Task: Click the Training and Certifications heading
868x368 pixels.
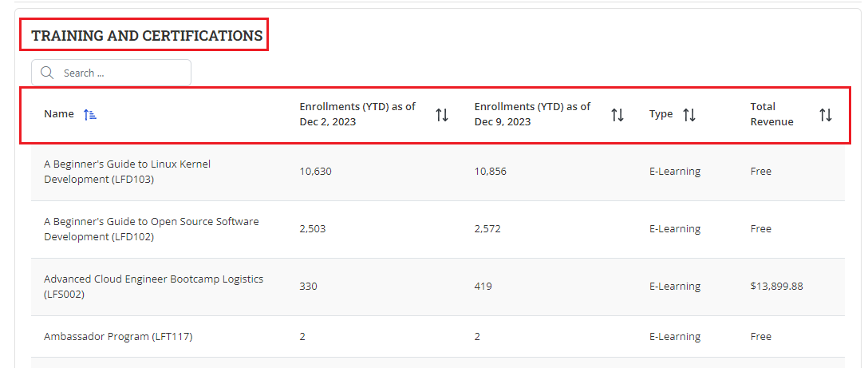Action: pyautogui.click(x=147, y=36)
